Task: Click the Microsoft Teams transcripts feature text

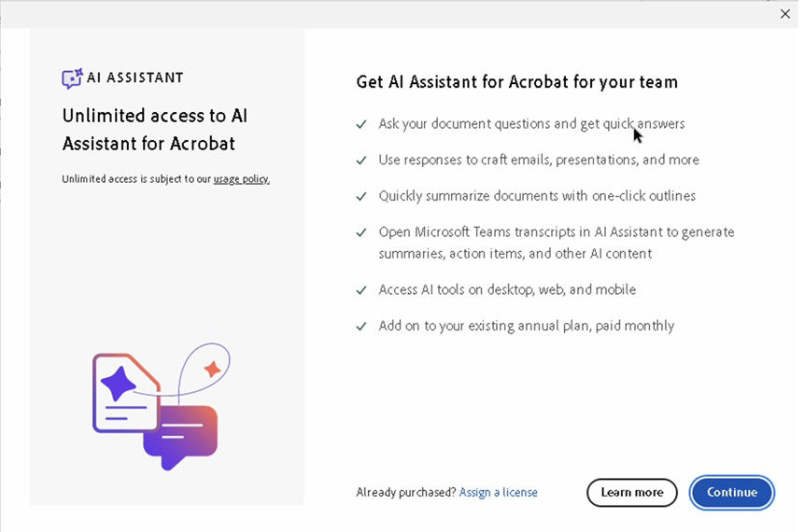Action: 556,242
